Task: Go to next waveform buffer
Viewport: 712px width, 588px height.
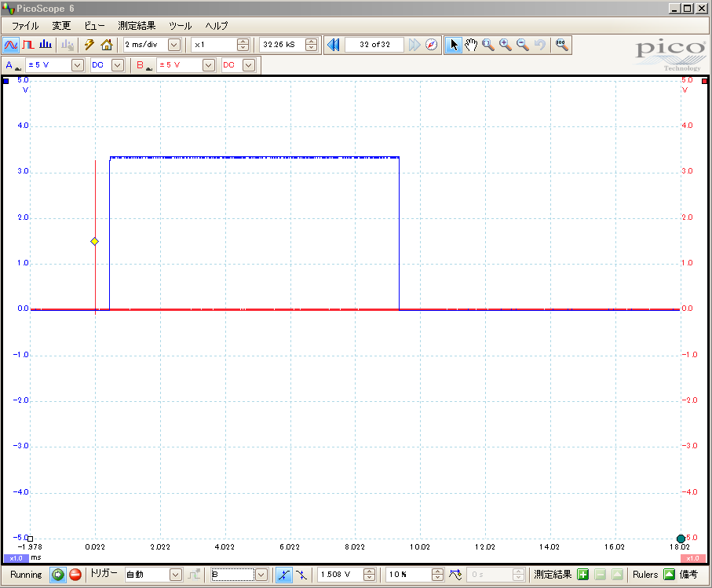Action: (x=414, y=45)
